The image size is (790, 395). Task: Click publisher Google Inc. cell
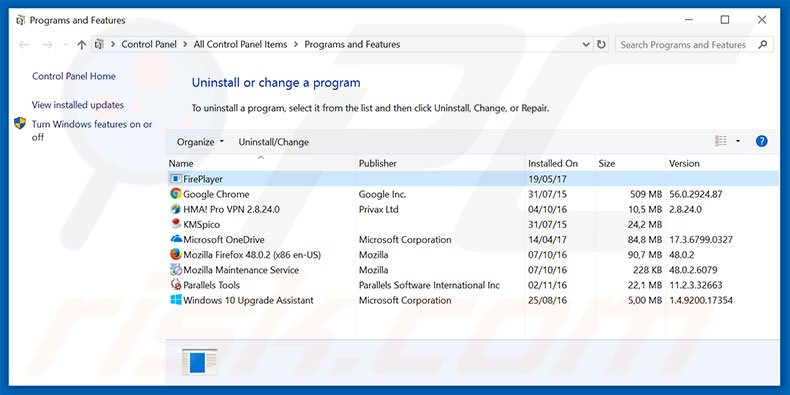click(x=382, y=194)
